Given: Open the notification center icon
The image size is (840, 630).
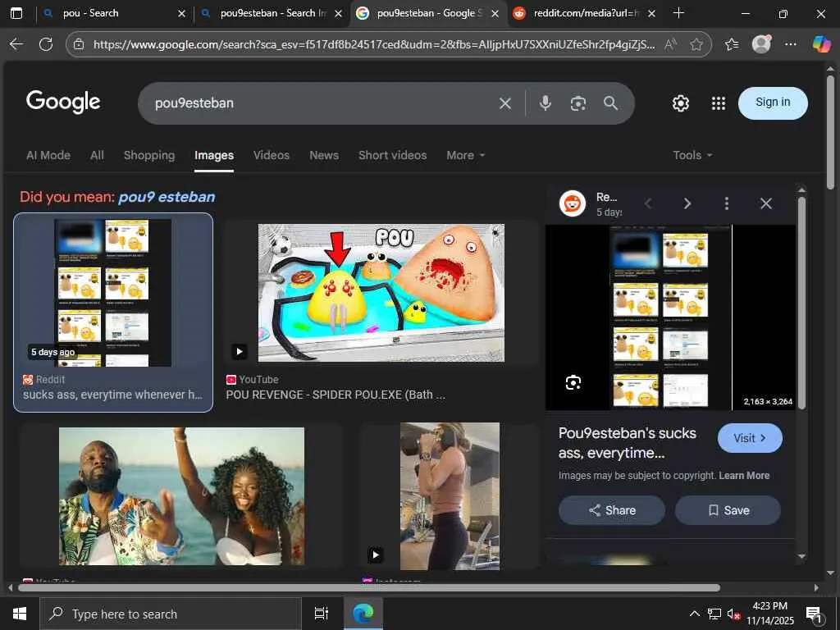Looking at the screenshot, I should coord(815,614).
